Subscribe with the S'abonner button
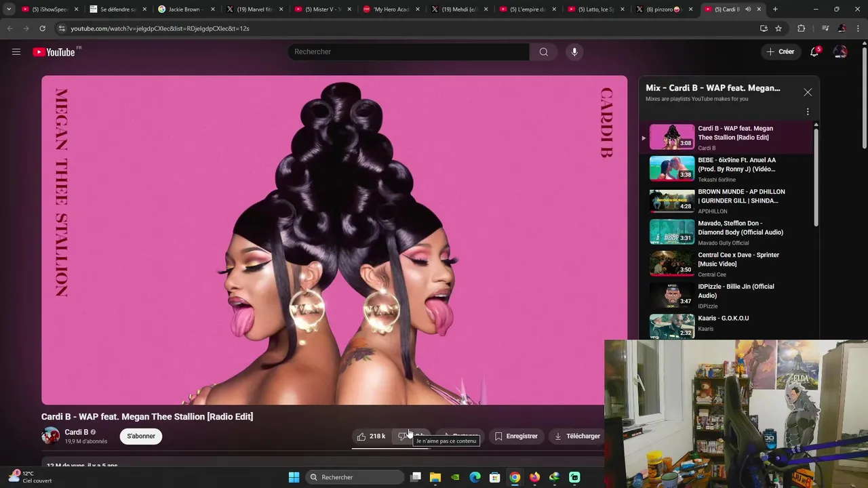 coord(141,436)
